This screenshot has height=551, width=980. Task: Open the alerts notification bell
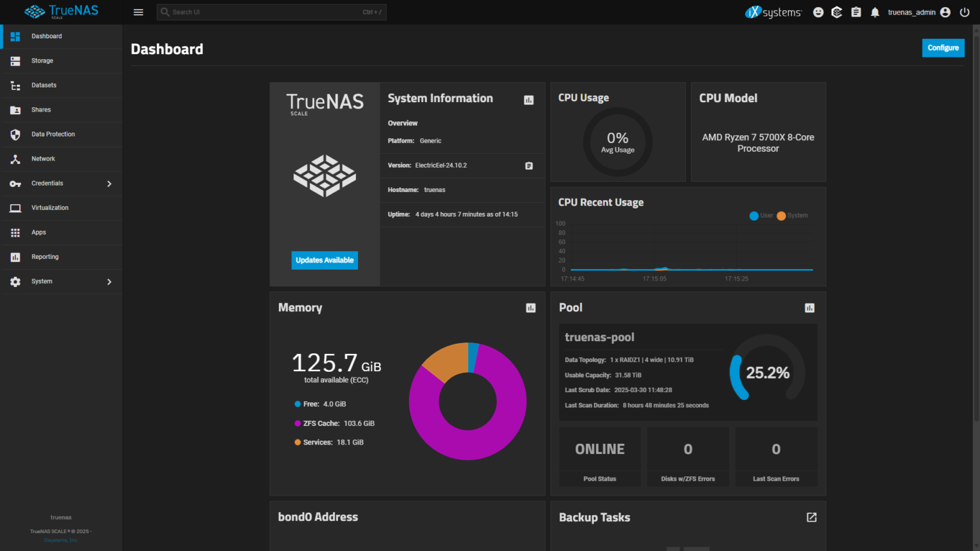coord(874,11)
